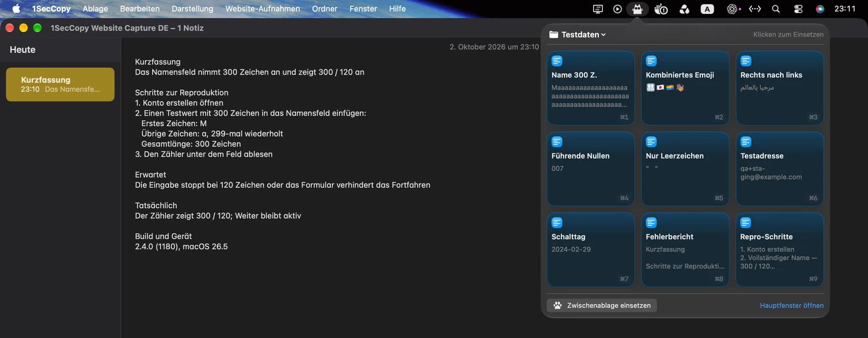The image size is (868, 338).
Task: Click the Siri icon in menu bar
Action: pyautogui.click(x=820, y=9)
